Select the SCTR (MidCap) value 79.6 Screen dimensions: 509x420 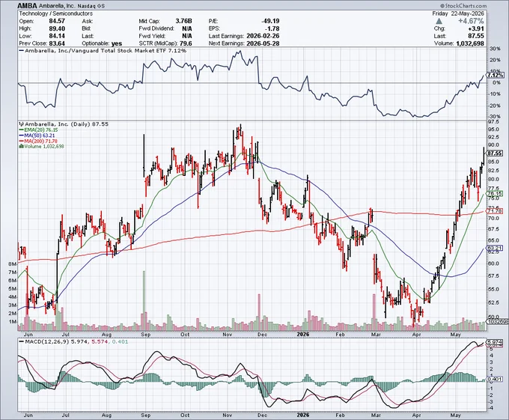coord(186,43)
